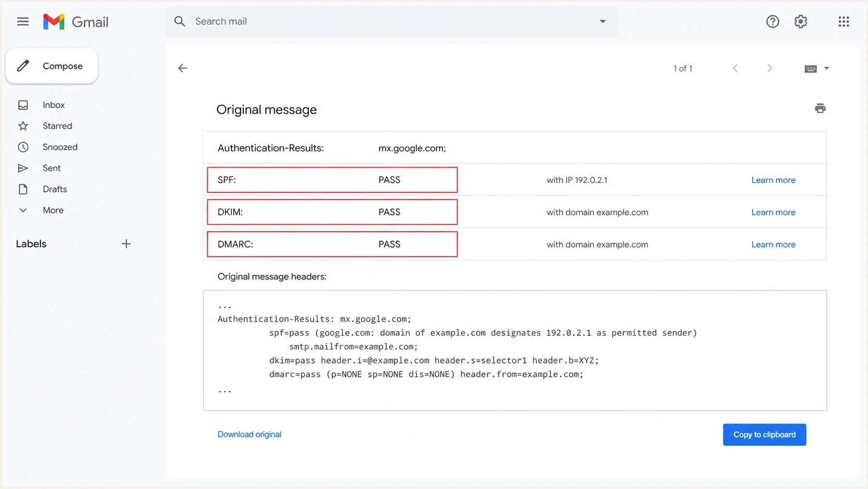Go back with the left arrow
Screen dimensions: 868x489
(x=182, y=68)
